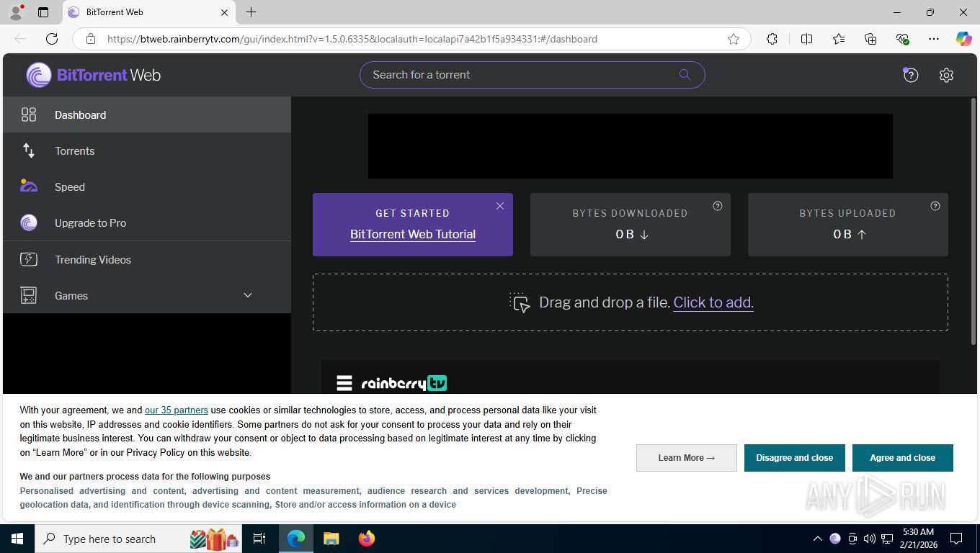Select the BitTorrent Web browser tab
Image resolution: width=980 pixels, height=553 pixels.
pos(148,12)
